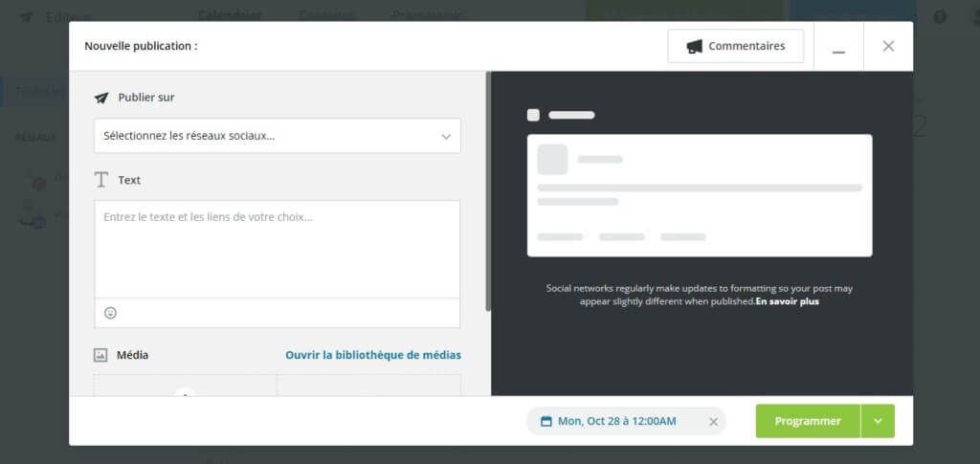Focus the post text input field
980x464 pixels.
coord(277,249)
